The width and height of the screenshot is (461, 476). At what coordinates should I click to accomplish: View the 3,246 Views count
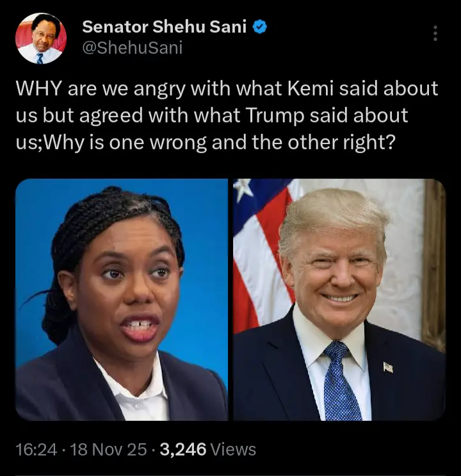(208, 450)
